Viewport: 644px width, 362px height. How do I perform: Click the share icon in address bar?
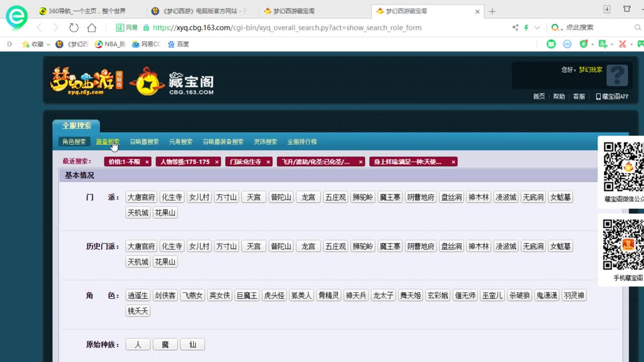point(515,28)
